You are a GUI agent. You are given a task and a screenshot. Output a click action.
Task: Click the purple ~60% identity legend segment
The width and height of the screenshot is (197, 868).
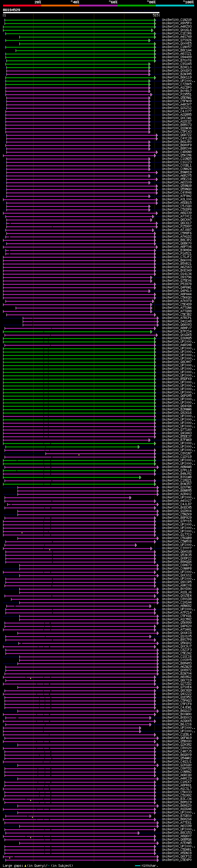[x=99, y=6]
